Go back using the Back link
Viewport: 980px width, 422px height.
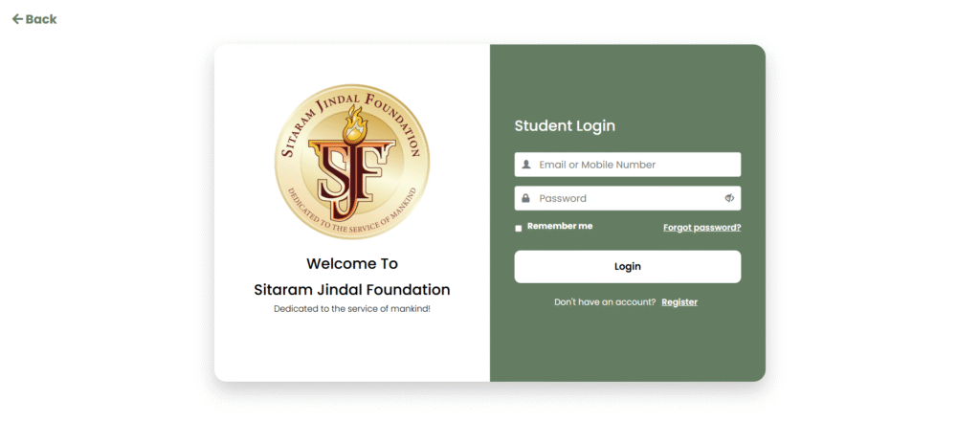34,19
